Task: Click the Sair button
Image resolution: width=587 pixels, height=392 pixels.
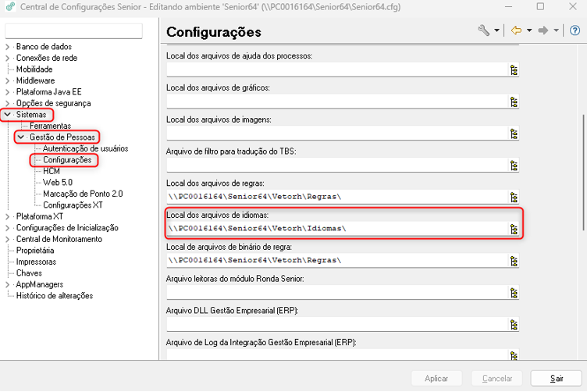Action: point(556,378)
